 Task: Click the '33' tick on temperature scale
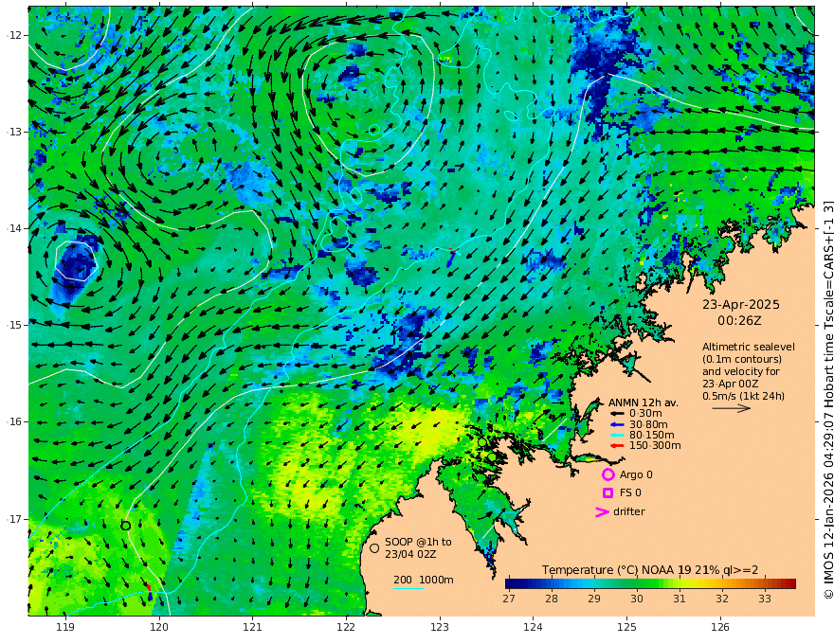764,599
